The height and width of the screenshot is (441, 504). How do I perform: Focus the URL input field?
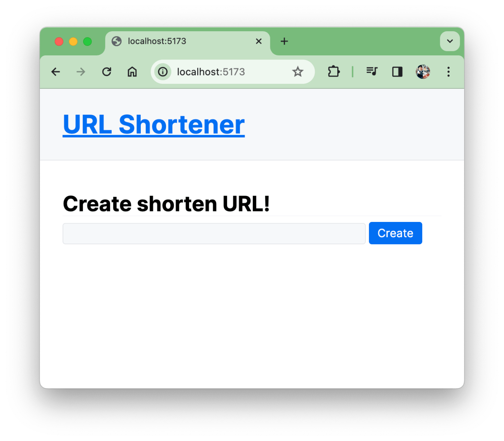(x=214, y=233)
